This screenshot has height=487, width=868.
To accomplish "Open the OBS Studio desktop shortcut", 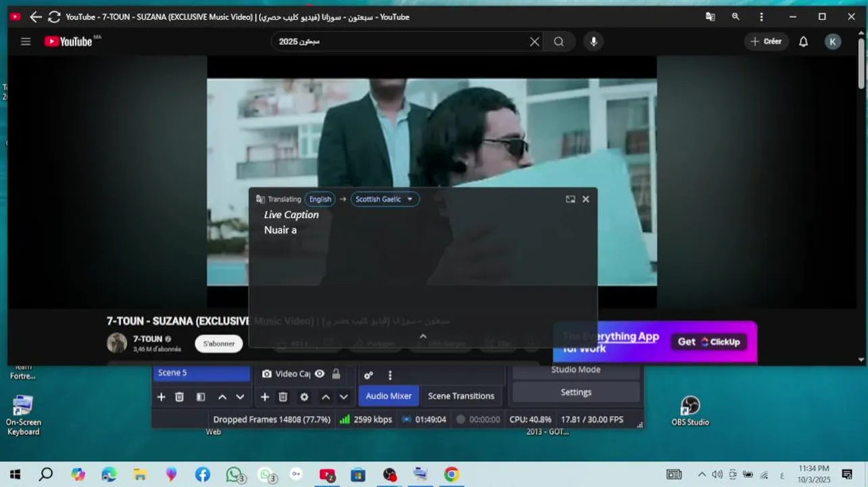I will (x=690, y=411).
